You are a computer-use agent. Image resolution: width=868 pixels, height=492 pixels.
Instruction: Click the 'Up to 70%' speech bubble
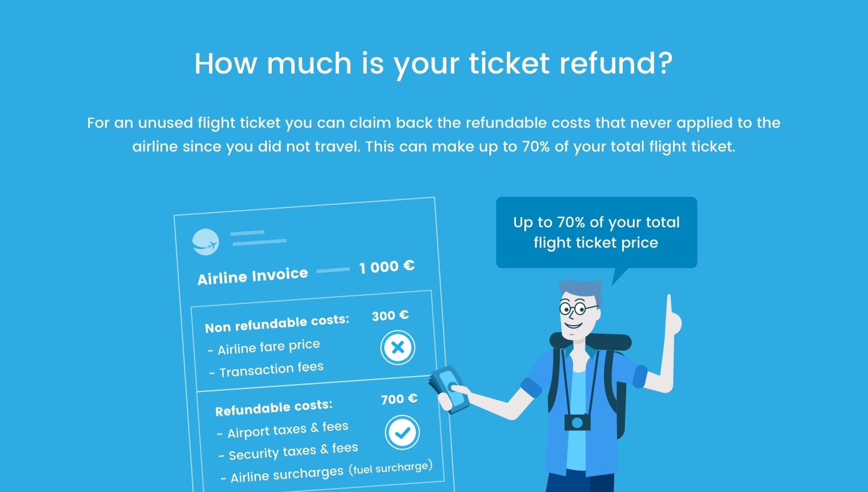coord(596,232)
